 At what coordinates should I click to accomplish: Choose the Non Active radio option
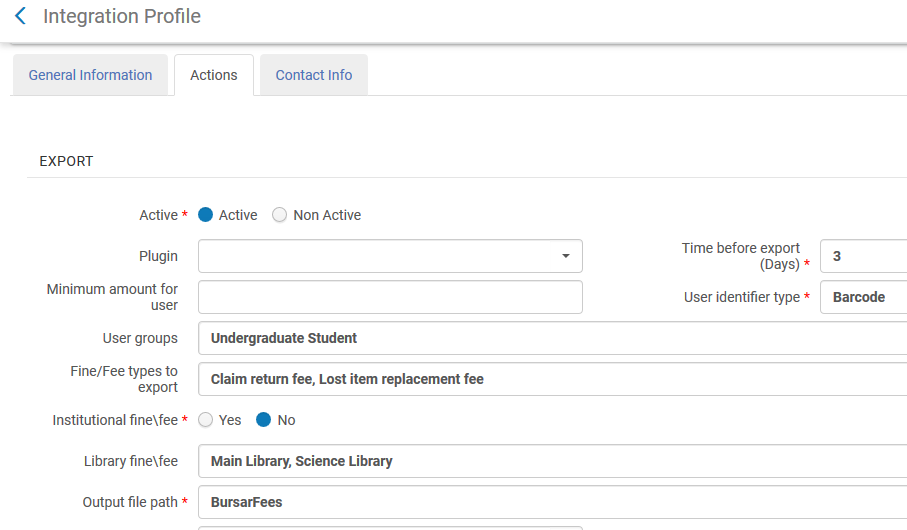(x=280, y=215)
